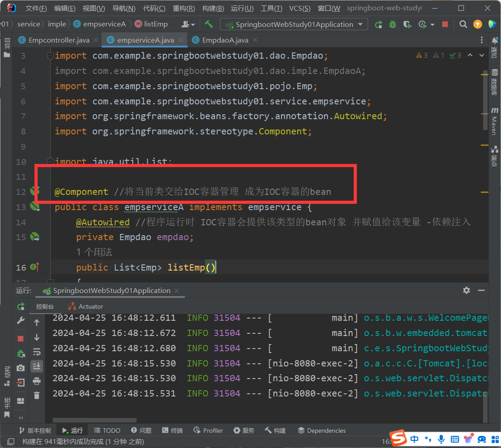Click the green bug debug icon in toolbar

click(393, 25)
